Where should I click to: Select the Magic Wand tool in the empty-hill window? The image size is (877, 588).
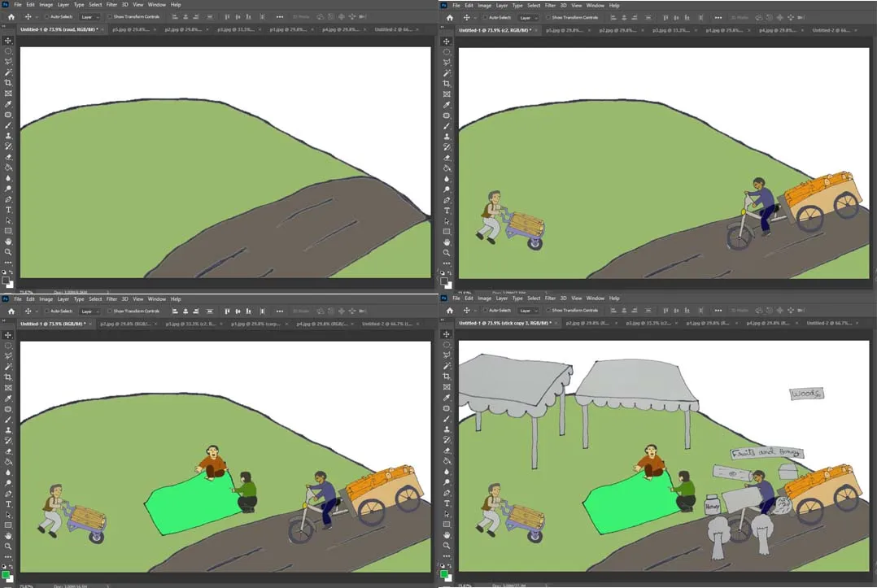point(8,72)
